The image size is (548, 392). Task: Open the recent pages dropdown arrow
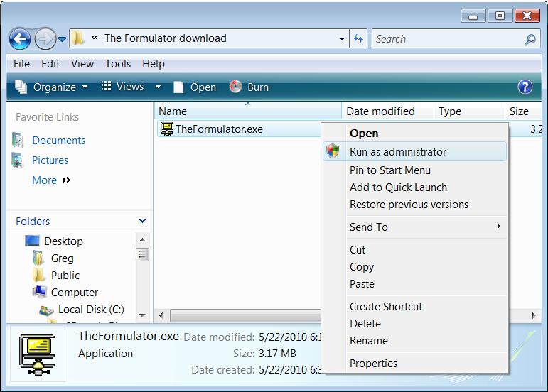click(x=62, y=39)
